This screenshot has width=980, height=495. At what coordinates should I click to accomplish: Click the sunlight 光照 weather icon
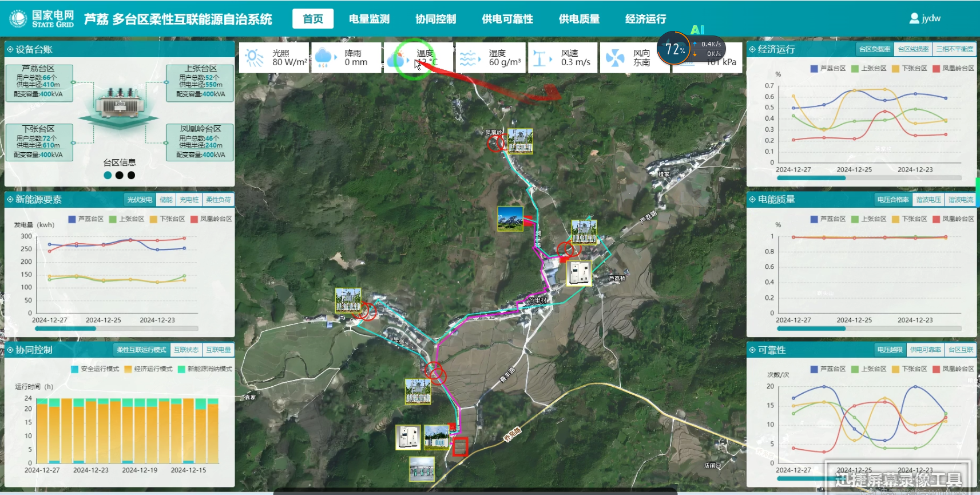click(x=254, y=58)
